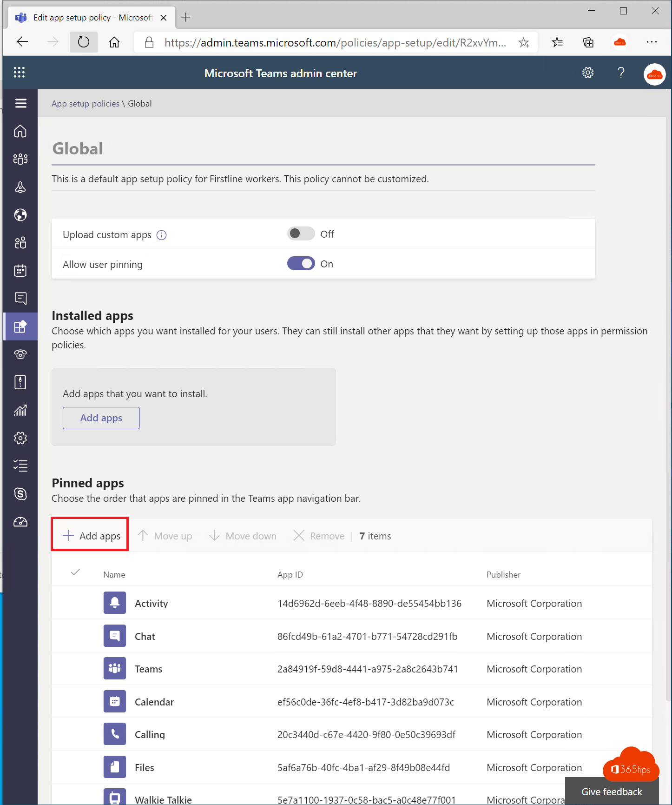The height and width of the screenshot is (805, 672).
Task: Click the Name column header
Action: 114,574
